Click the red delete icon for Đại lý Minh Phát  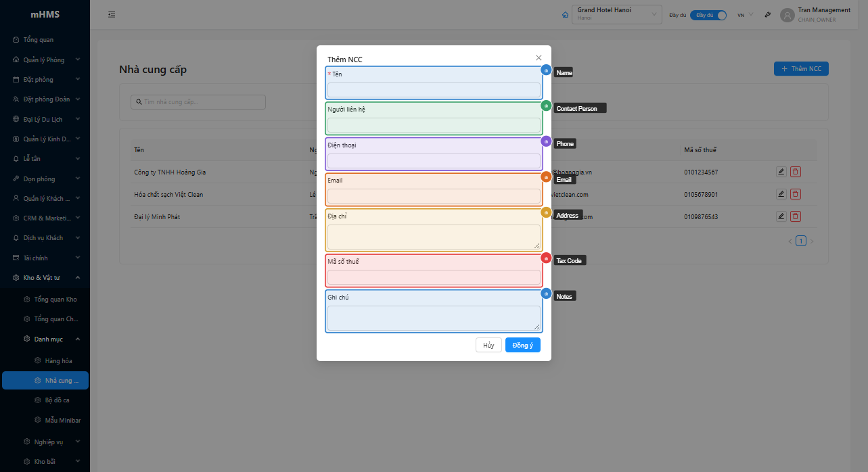click(x=796, y=216)
